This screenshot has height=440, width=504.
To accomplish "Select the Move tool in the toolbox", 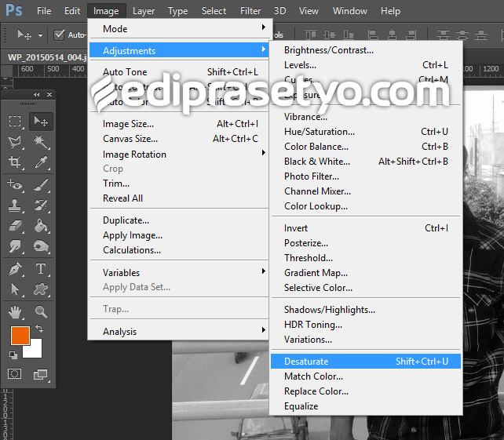I will point(41,121).
